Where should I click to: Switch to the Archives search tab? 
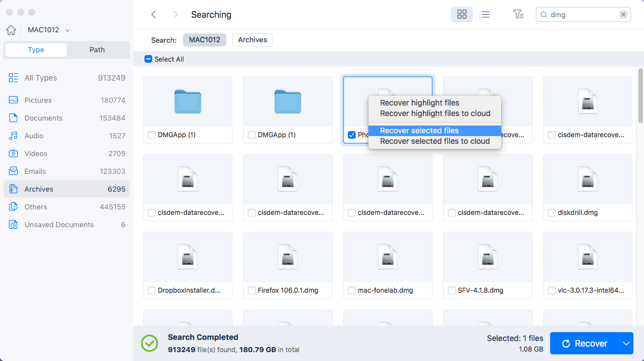(x=252, y=39)
